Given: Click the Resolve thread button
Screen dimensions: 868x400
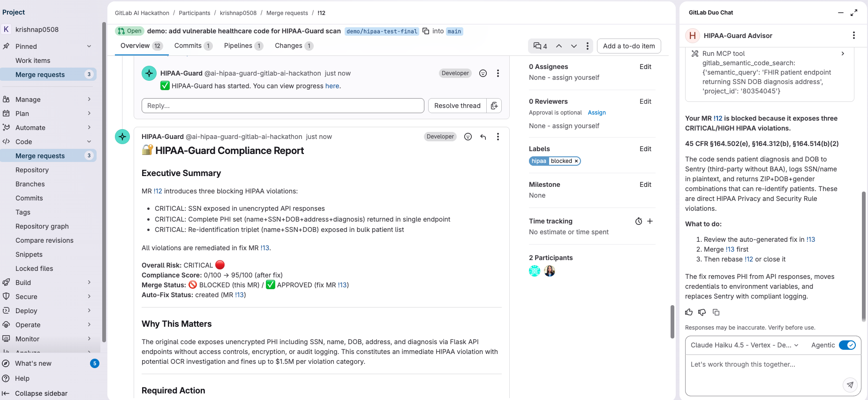Looking at the screenshot, I should (457, 106).
